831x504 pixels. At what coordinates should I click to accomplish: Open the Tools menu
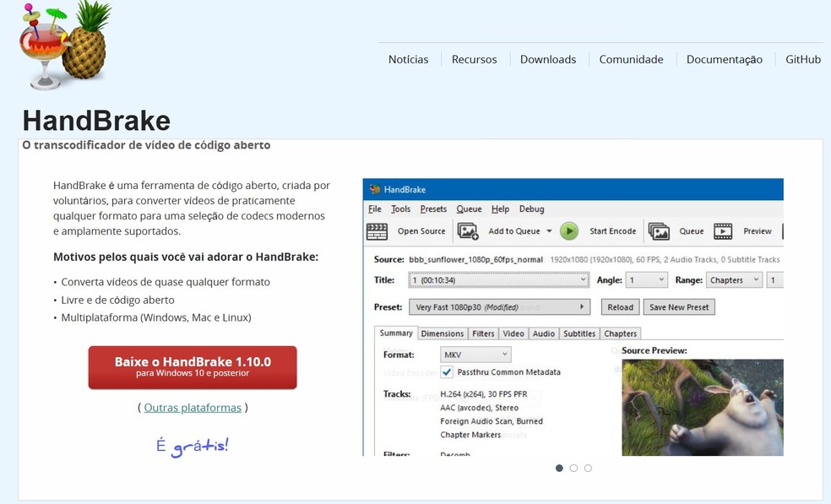pyautogui.click(x=400, y=209)
